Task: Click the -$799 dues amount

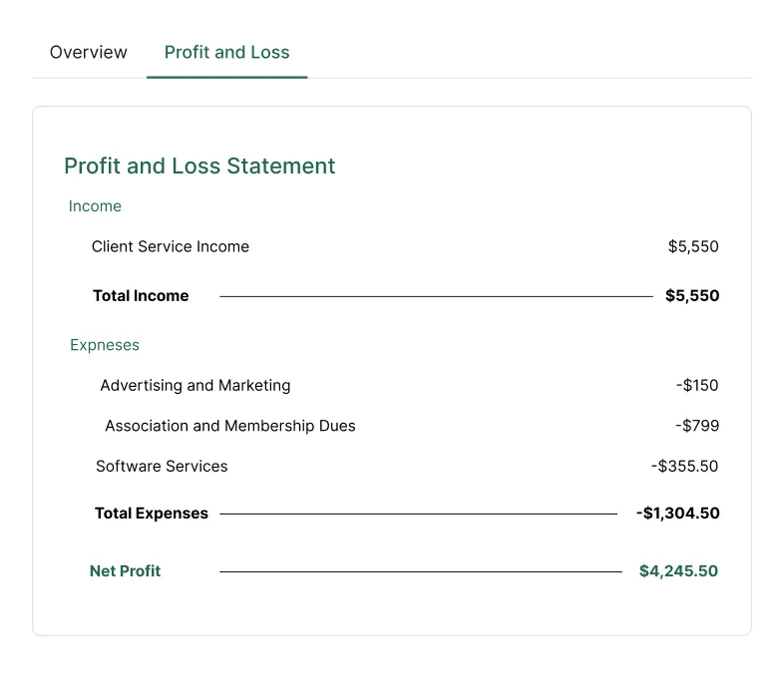Action: [696, 426]
